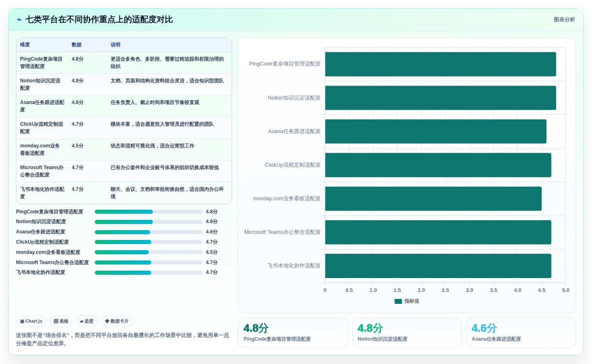
Task: Click the description 状态和流程可视化强，适合运营型工作
Action: [153, 146]
